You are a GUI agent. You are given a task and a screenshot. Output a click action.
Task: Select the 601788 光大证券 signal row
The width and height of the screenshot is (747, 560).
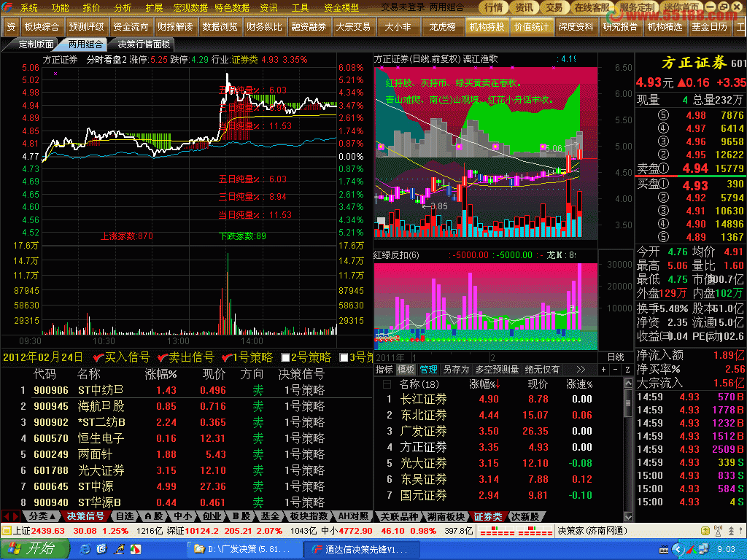186,470
